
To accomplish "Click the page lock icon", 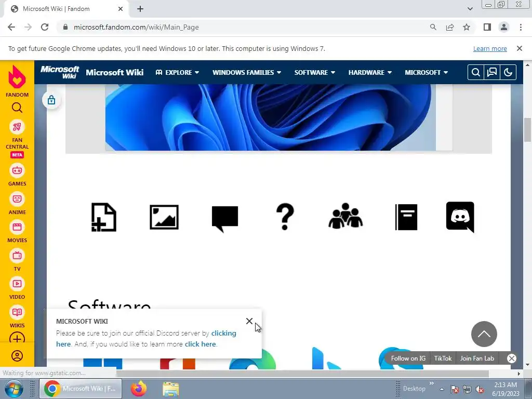I will [51, 100].
